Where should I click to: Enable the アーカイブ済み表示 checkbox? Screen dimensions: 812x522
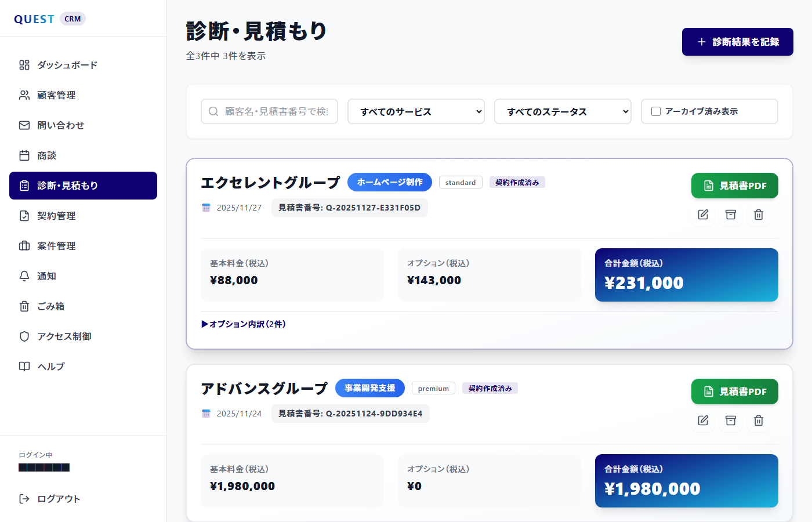656,111
